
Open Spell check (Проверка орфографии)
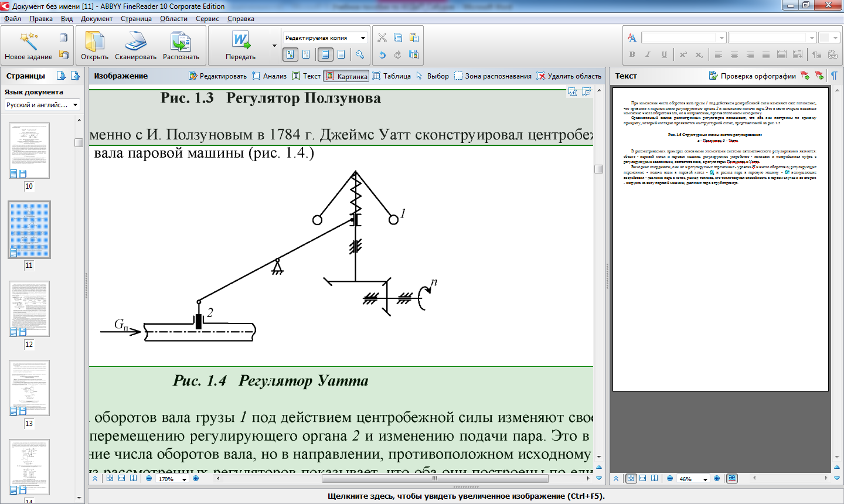click(753, 76)
